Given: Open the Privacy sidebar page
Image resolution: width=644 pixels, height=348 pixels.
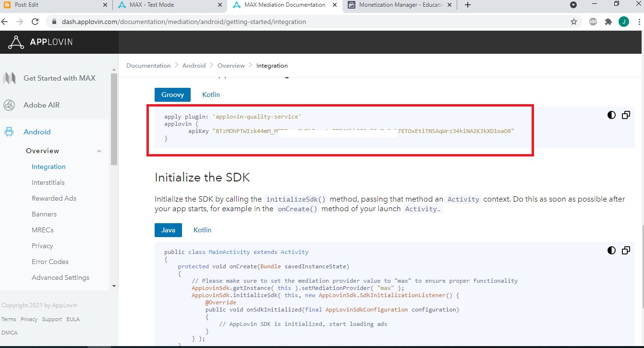Looking at the screenshot, I should (x=42, y=246).
